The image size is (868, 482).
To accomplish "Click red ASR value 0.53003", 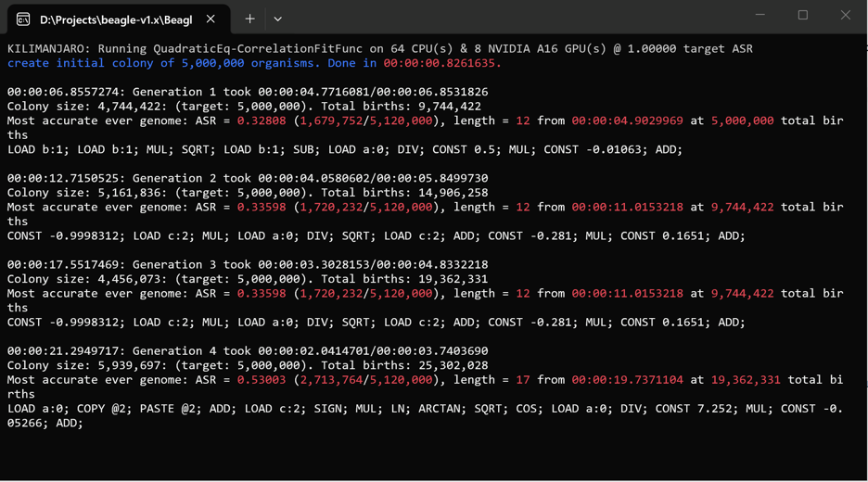I will point(262,380).
